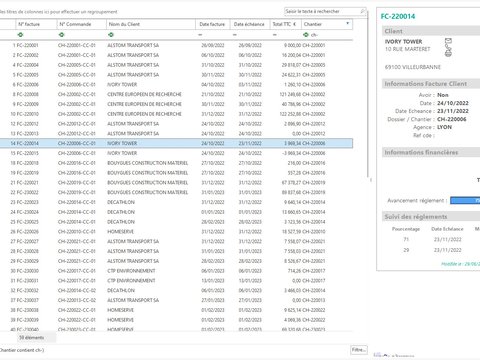Click the link icon under the envelope icon
This screenshot has height=360, width=480.
448,47
